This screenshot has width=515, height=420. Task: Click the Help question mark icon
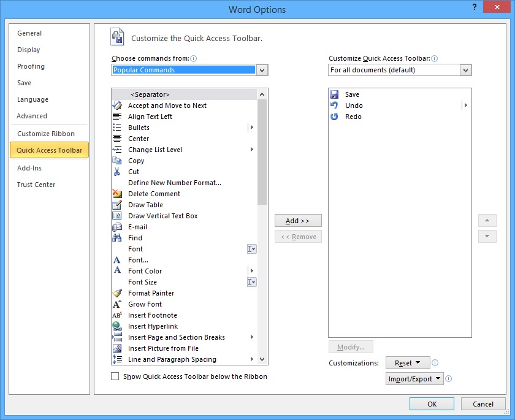click(x=473, y=7)
